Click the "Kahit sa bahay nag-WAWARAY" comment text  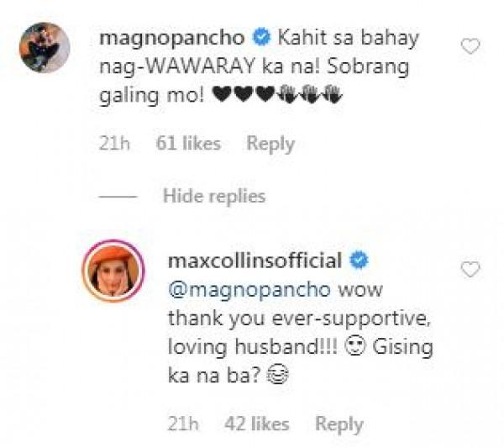coord(277,54)
